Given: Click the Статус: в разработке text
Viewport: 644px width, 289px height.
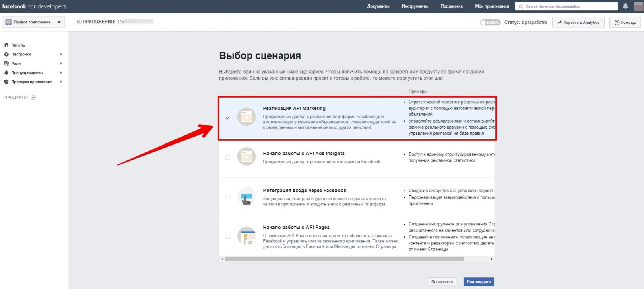Looking at the screenshot, I should tap(526, 23).
